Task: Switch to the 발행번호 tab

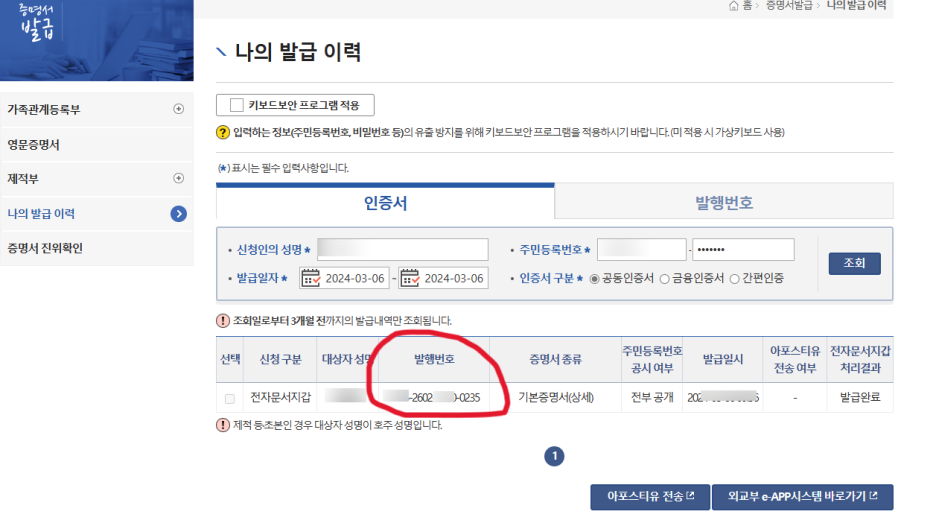Action: tap(724, 202)
